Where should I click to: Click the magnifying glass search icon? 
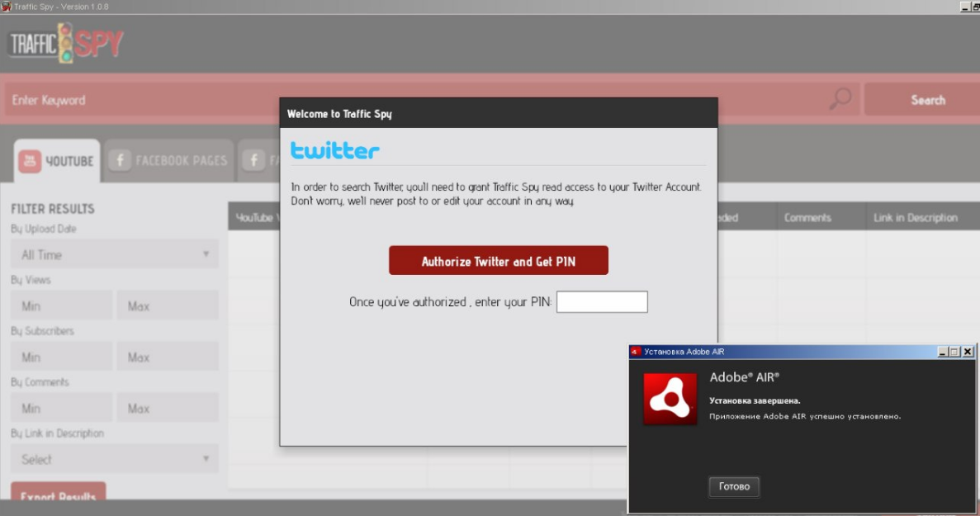pyautogui.click(x=840, y=99)
